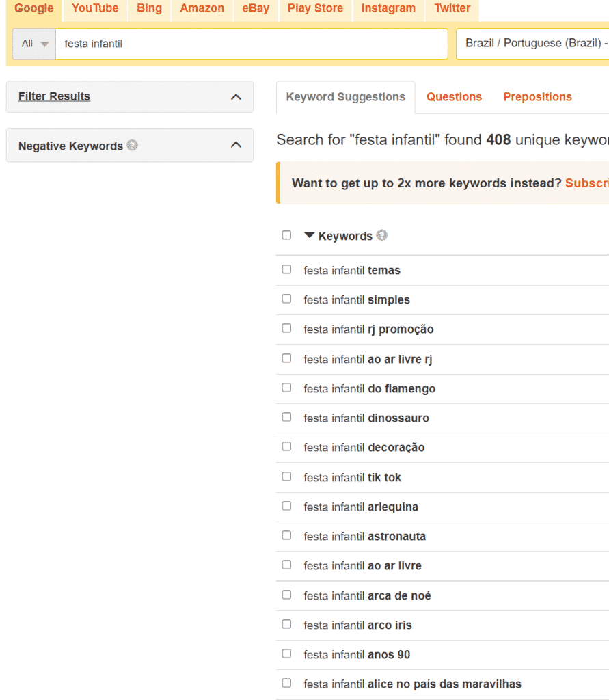
Task: Click the festa infantil search input field
Action: (252, 44)
